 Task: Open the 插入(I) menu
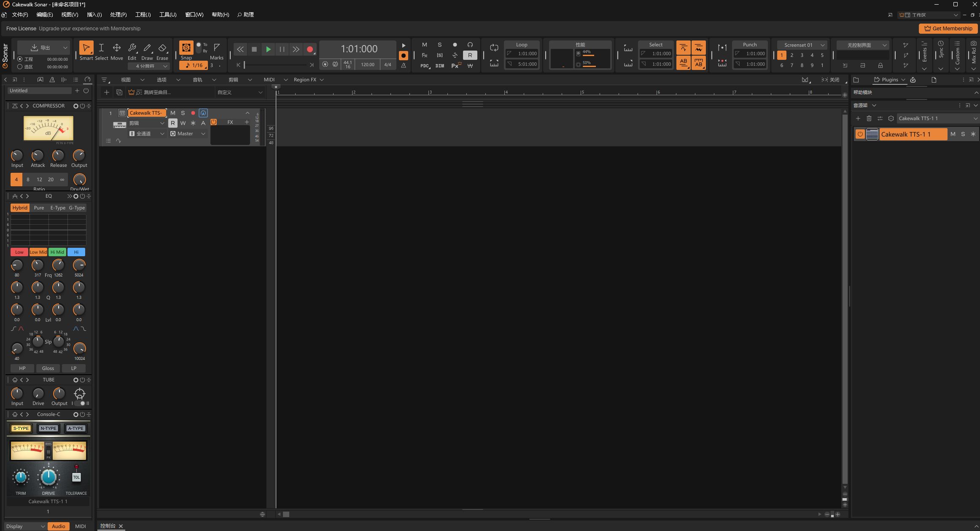pyautogui.click(x=94, y=15)
